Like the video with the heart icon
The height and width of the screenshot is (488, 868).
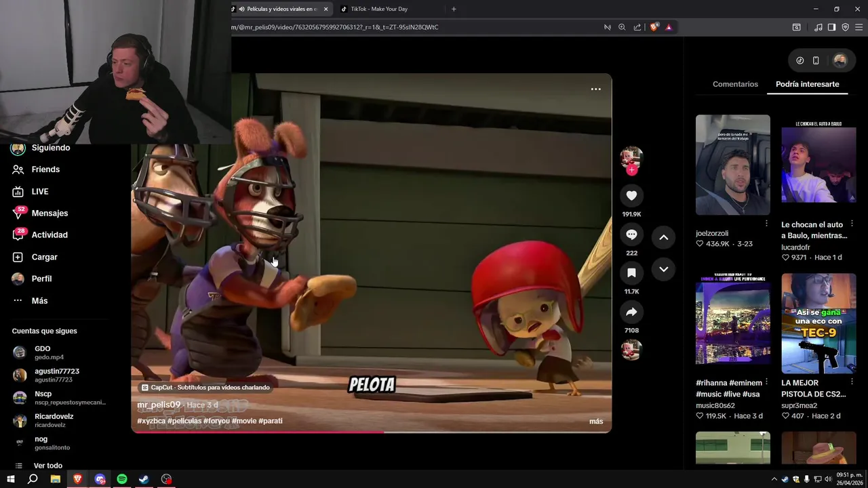631,196
